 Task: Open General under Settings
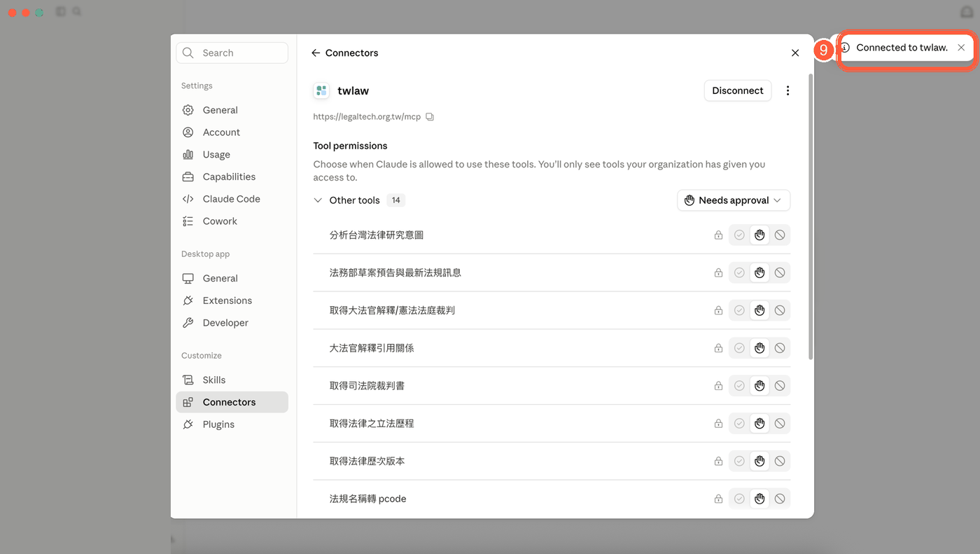click(x=232, y=110)
